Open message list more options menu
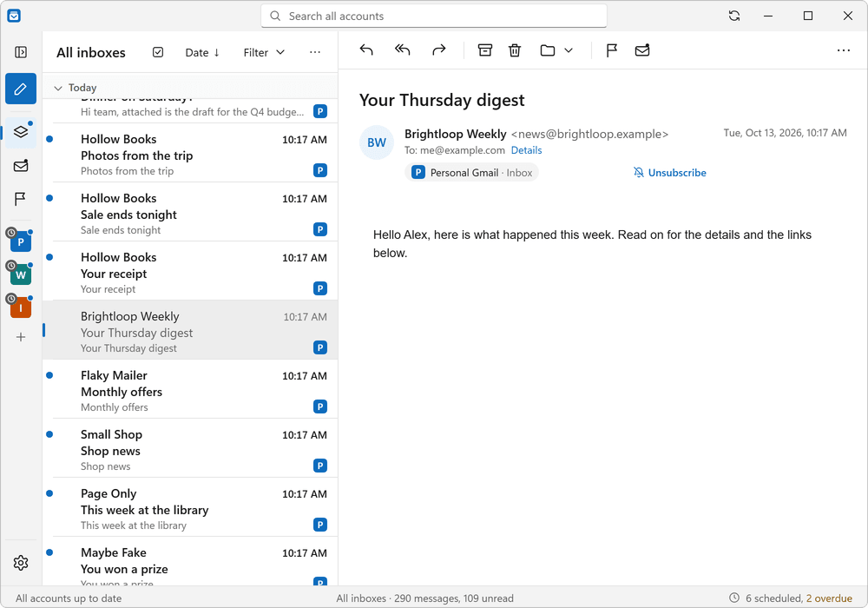The image size is (868, 608). (x=315, y=52)
